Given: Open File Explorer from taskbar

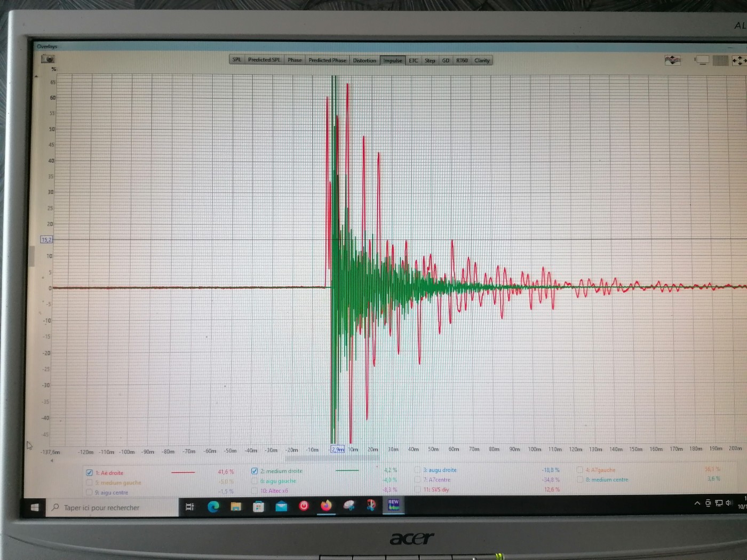Looking at the screenshot, I should click(236, 507).
